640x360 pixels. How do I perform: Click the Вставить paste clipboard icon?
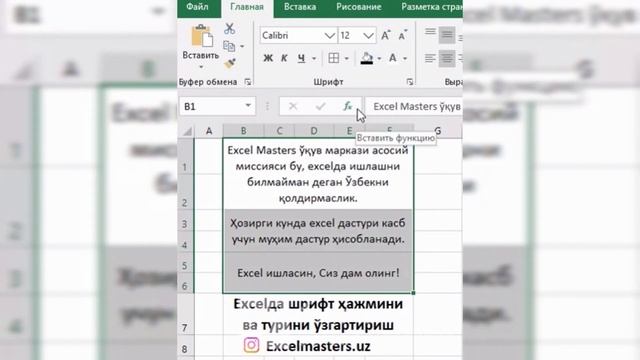coord(201,36)
